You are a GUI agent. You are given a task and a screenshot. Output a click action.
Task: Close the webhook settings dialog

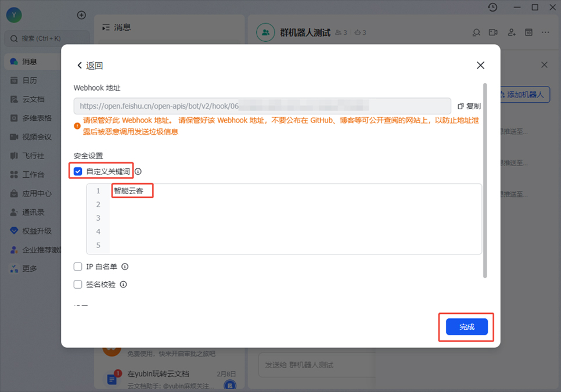click(x=480, y=65)
